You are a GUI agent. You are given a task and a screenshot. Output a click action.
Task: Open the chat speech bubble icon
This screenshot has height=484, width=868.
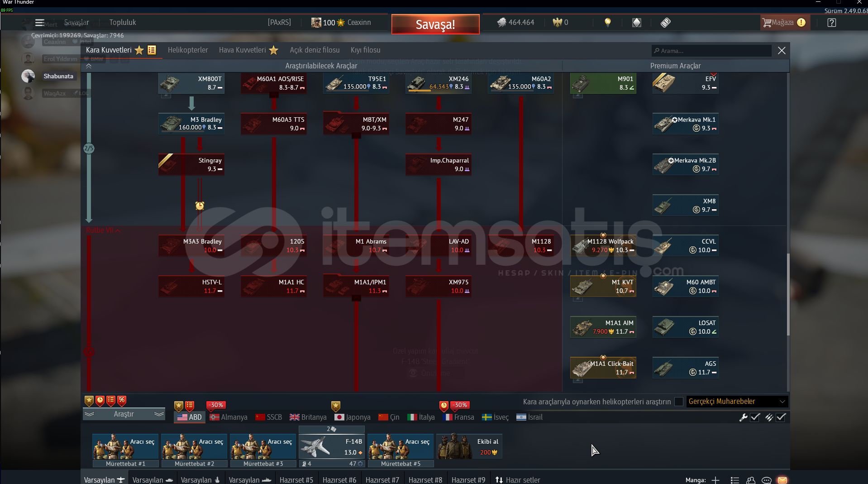click(x=767, y=480)
